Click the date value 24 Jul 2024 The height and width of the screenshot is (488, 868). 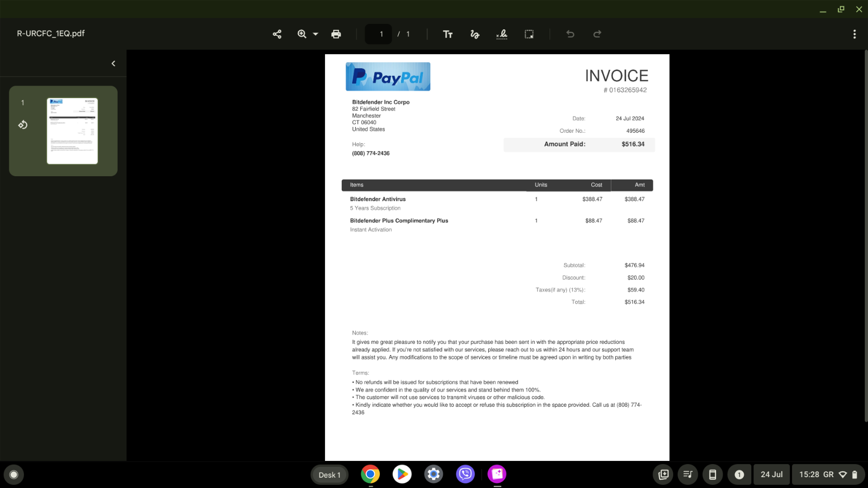click(630, 119)
